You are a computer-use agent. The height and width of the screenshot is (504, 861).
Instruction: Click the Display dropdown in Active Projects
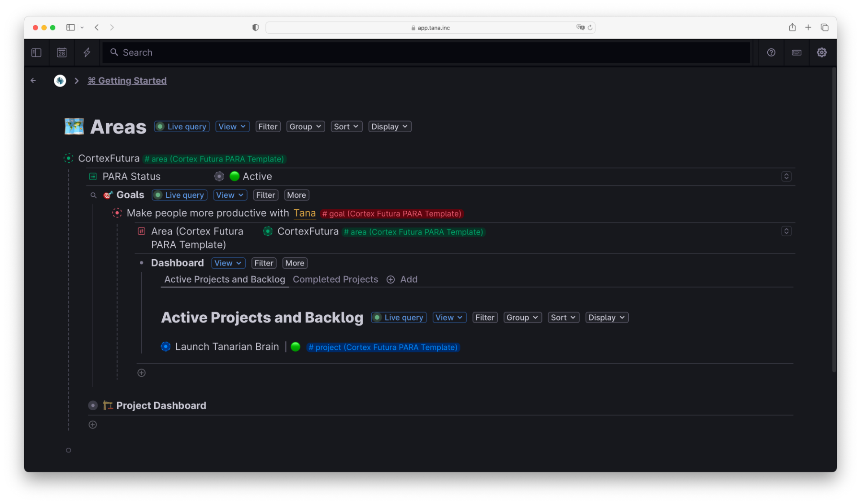(x=606, y=317)
